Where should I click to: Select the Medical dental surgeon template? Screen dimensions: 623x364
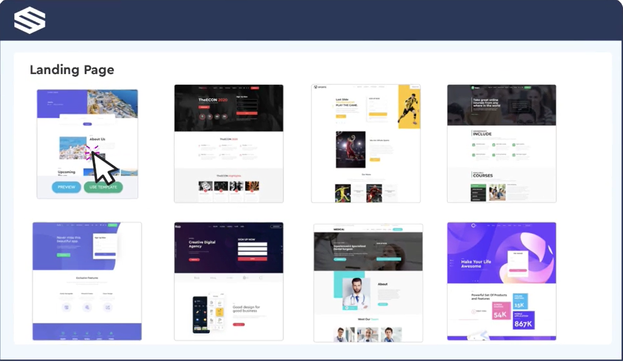pos(368,283)
